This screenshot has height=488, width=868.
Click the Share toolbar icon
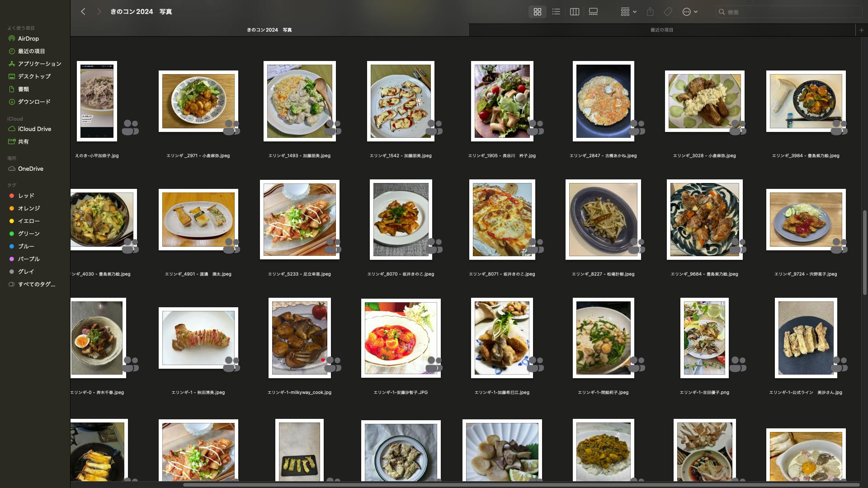[x=650, y=12]
